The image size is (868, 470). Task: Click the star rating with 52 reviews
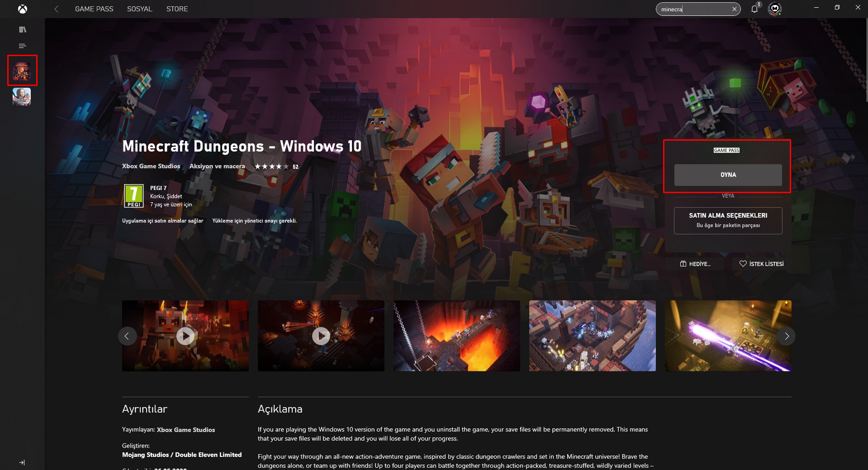pos(276,166)
